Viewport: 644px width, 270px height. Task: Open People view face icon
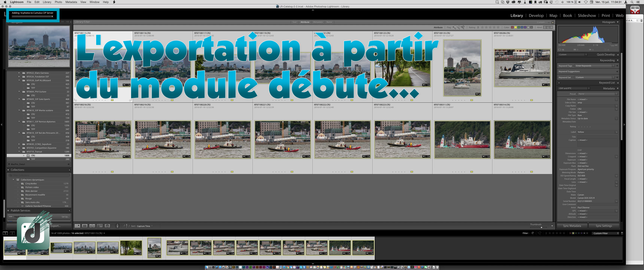click(107, 226)
